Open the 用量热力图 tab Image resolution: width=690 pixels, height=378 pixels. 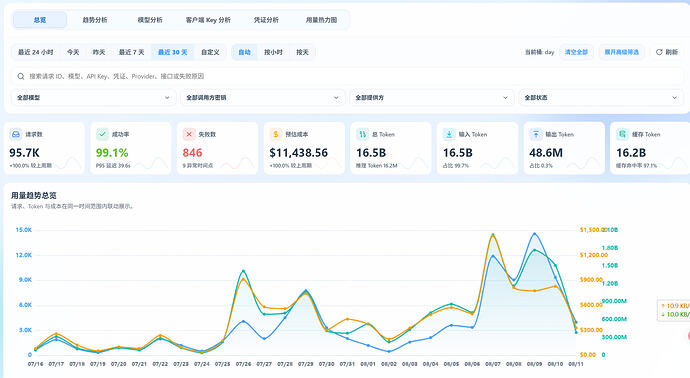pos(321,20)
